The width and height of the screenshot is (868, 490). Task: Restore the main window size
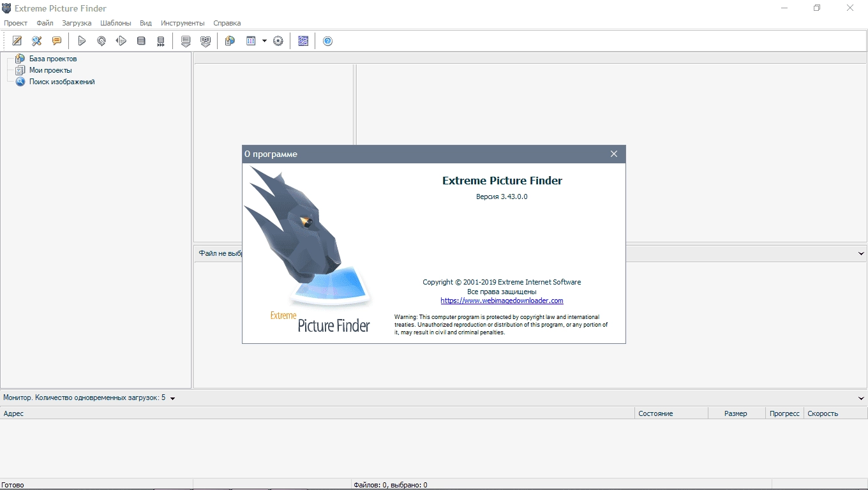click(817, 8)
